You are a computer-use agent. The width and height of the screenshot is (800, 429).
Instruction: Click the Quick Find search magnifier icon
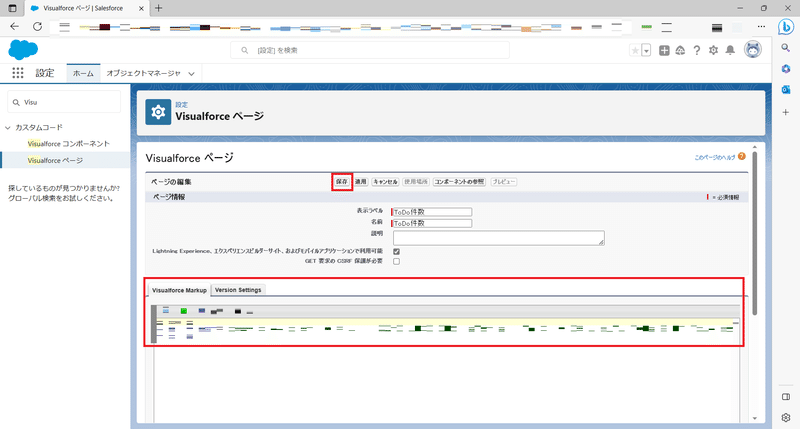point(16,103)
